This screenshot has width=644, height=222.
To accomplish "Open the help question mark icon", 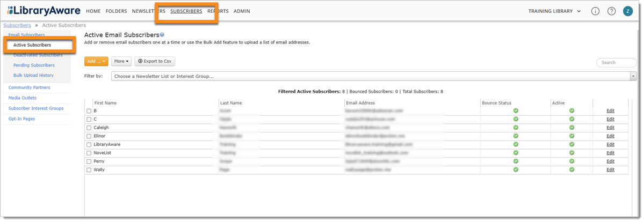I will tap(612, 11).
